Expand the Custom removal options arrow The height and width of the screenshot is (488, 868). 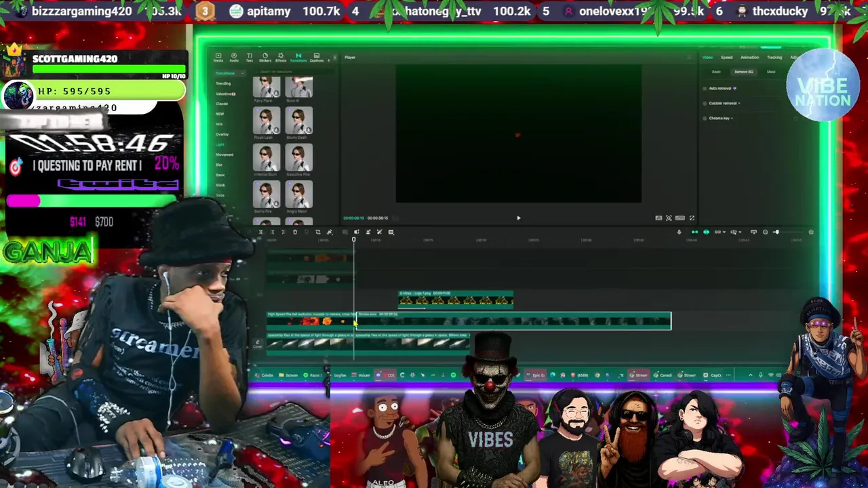(739, 103)
